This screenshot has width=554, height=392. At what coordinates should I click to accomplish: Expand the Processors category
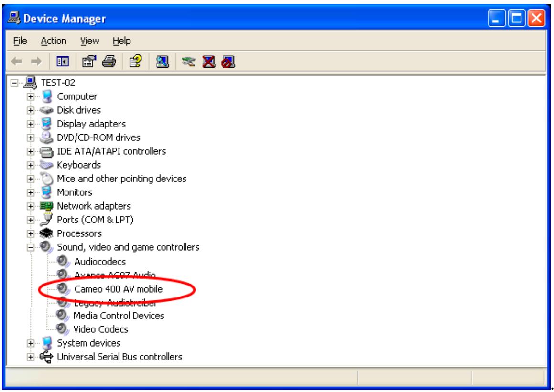click(x=31, y=234)
